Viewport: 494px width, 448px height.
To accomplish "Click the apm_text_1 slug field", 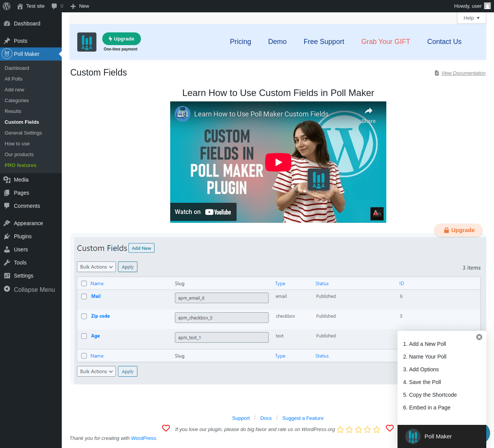I will tap(222, 337).
